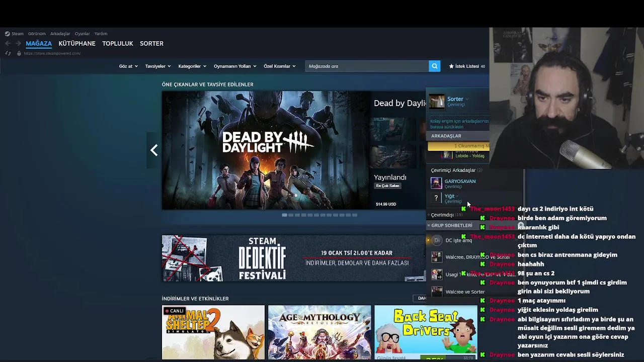Select the first carousel page indicator
The image size is (644, 362).
point(284,215)
